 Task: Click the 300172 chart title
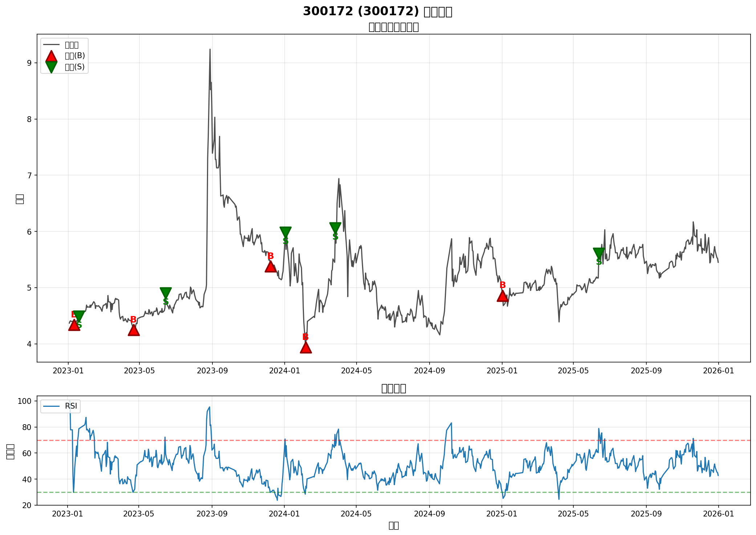coord(377,12)
